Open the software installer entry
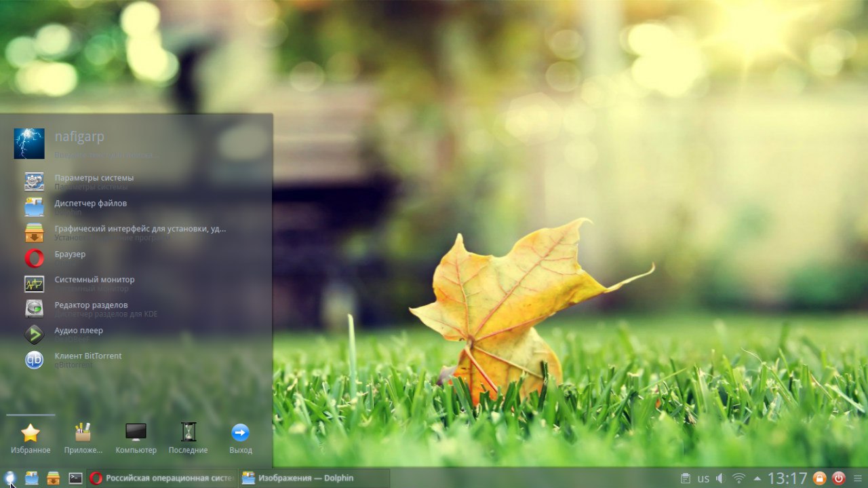Viewport: 868px width, 488px height. click(140, 232)
